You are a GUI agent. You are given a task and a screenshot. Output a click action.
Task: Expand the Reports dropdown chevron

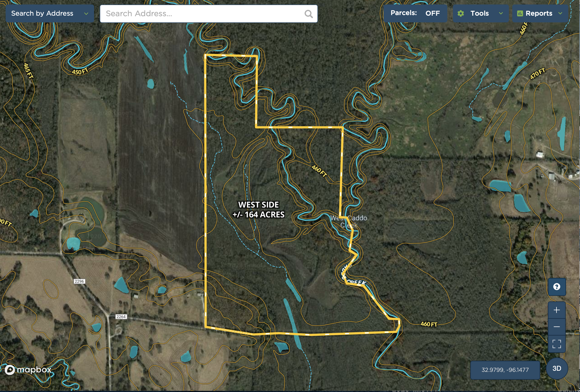coord(560,13)
